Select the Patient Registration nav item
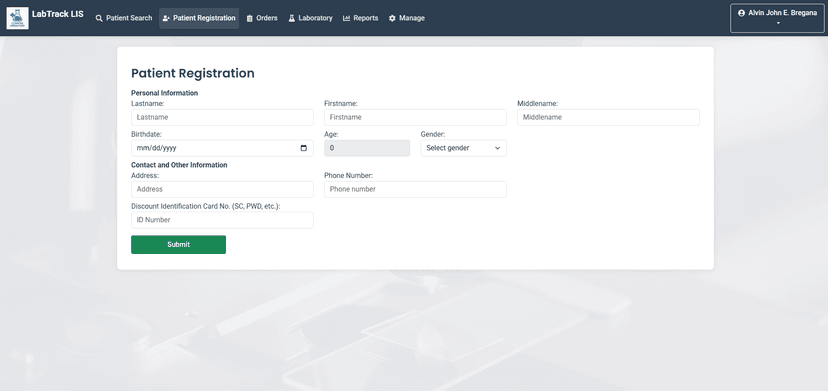The image size is (828, 391). pyautogui.click(x=199, y=18)
